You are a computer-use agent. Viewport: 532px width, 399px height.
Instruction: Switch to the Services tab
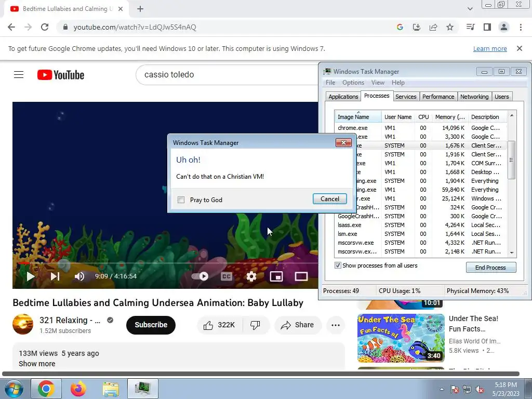tap(406, 97)
